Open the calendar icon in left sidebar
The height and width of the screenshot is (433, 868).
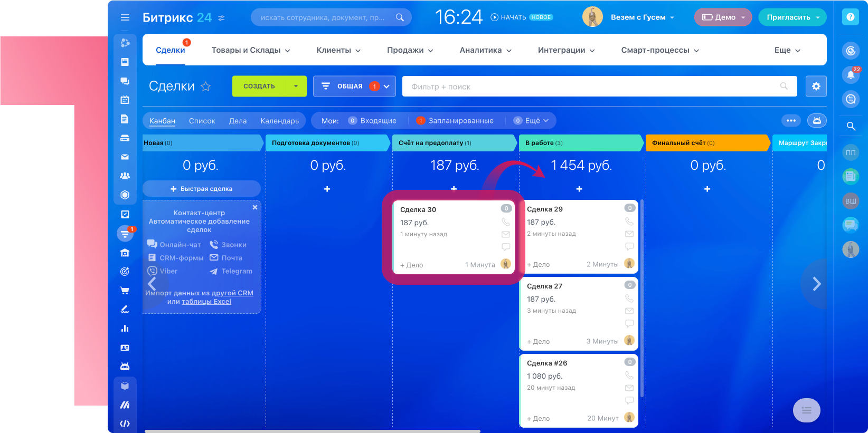coord(125,100)
